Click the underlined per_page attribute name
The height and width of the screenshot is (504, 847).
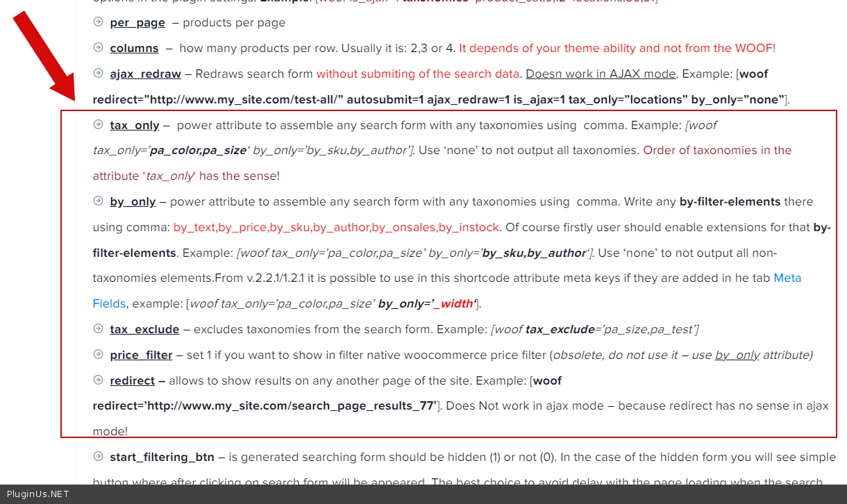point(137,23)
